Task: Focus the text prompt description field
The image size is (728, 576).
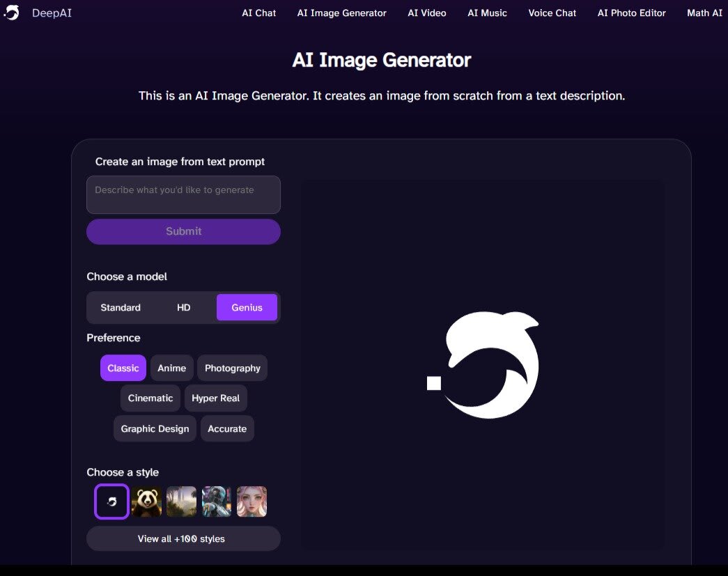Action: coord(183,194)
